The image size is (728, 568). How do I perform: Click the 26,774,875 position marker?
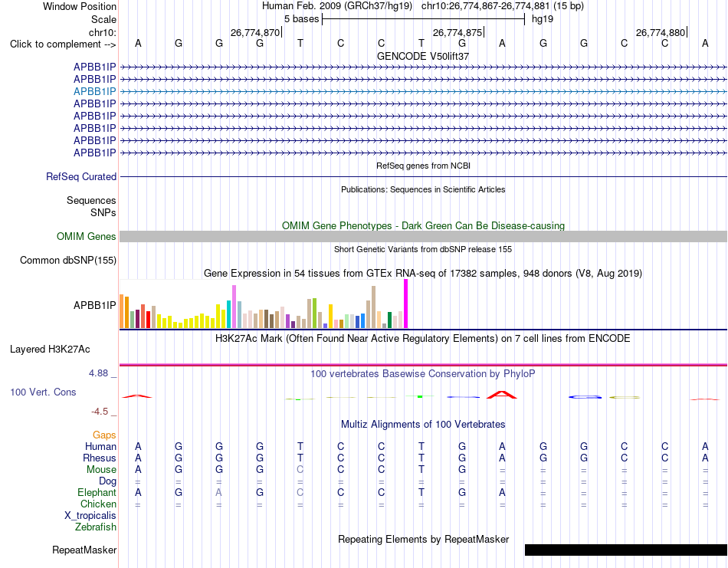457,32
